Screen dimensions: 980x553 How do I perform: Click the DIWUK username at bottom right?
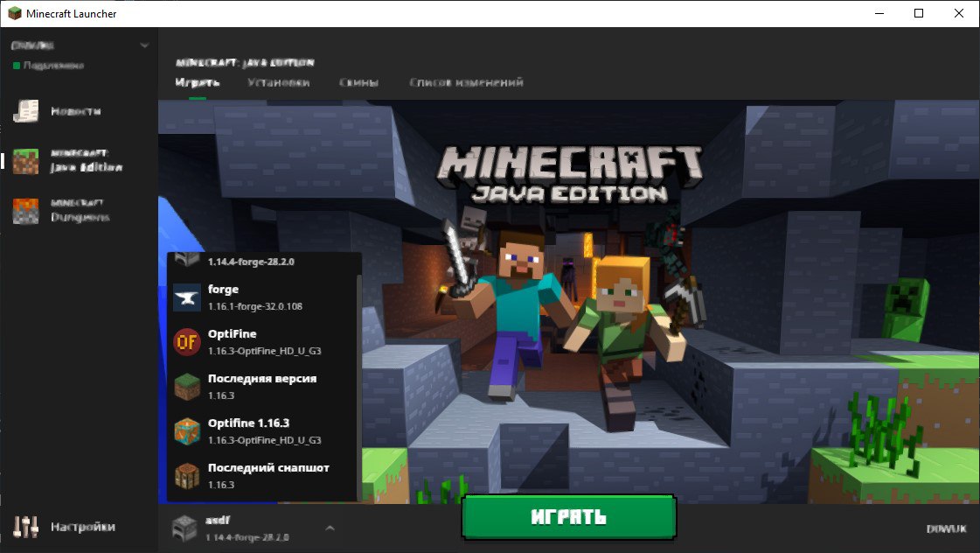pyautogui.click(x=946, y=529)
